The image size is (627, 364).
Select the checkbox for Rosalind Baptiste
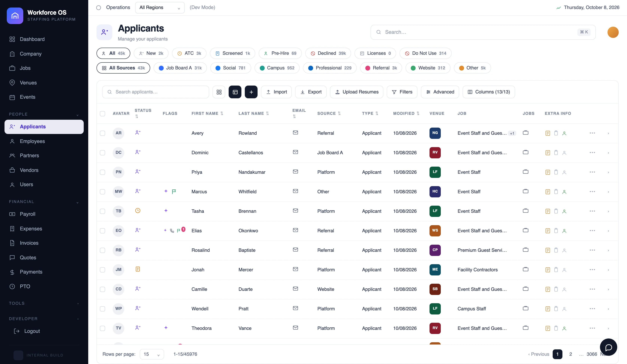tap(102, 250)
